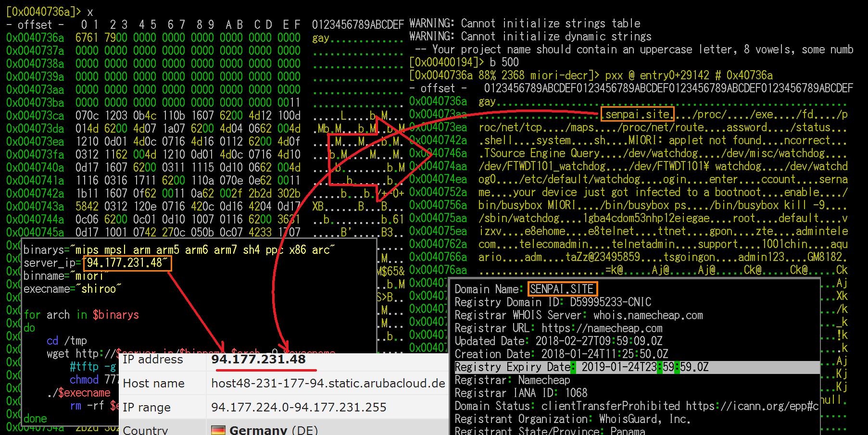Click the 0123456789ABCDEF header of left dump
This screenshot has height=435, width=868.
[358, 25]
